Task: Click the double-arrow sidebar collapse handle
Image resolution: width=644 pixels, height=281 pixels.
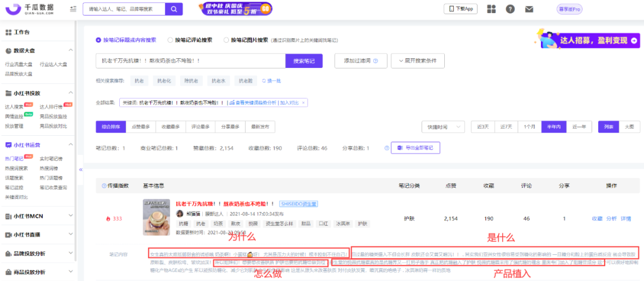Action: (81, 169)
